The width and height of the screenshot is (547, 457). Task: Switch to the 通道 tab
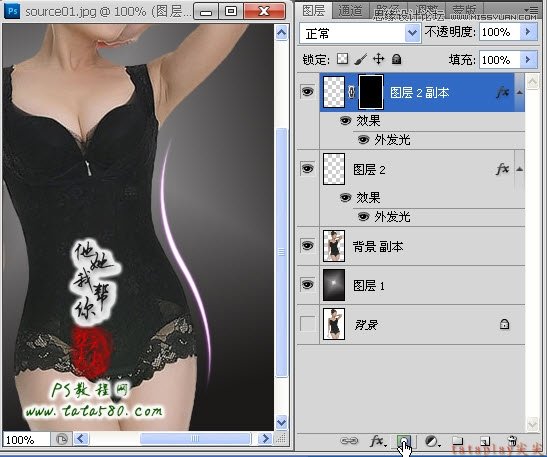[x=350, y=11]
